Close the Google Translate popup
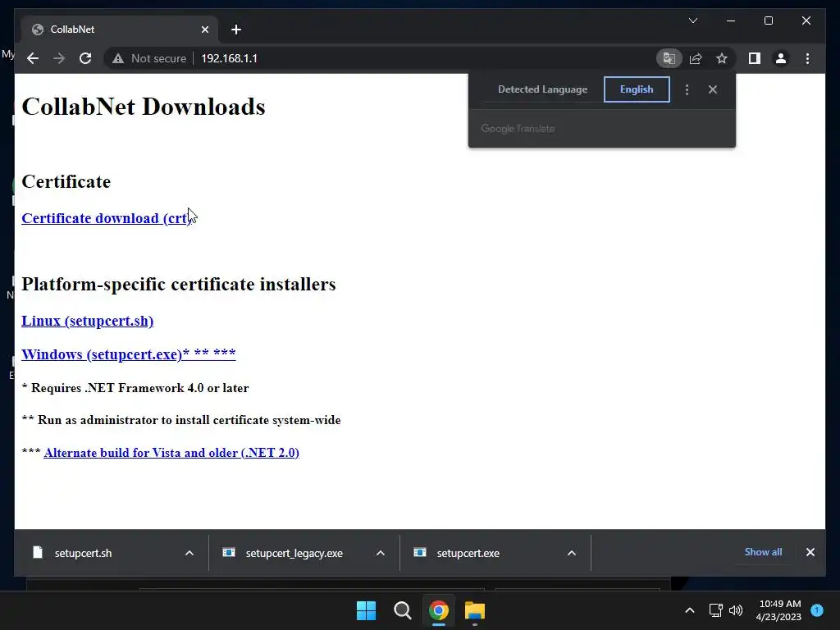The height and width of the screenshot is (630, 840). 713,89
